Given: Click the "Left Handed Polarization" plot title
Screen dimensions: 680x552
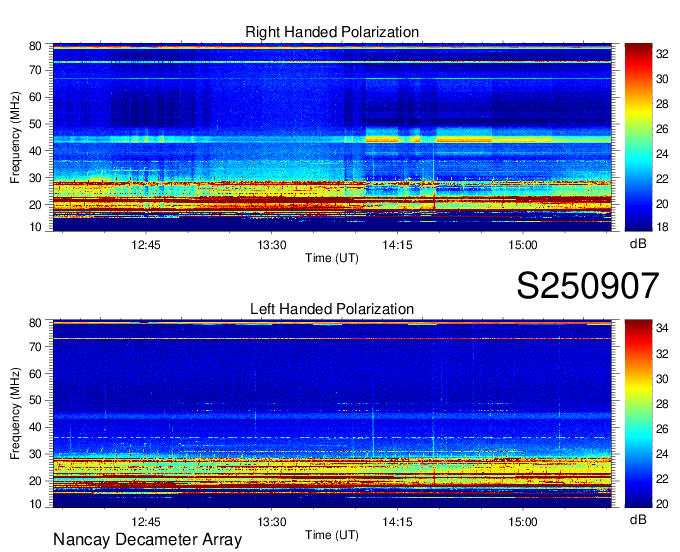Looking at the screenshot, I should click(x=332, y=309).
